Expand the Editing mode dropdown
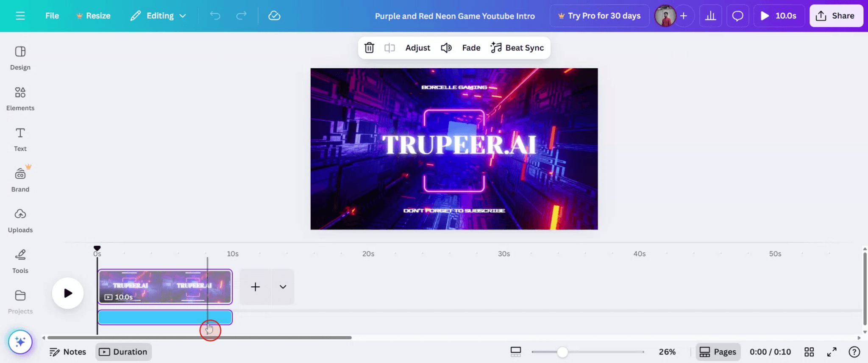The width and height of the screenshot is (868, 363). [x=158, y=16]
